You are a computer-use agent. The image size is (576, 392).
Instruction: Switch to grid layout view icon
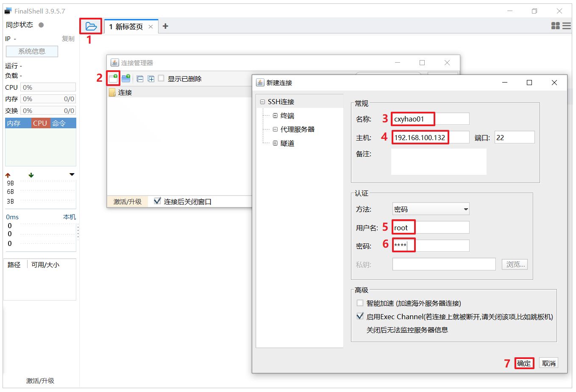click(x=555, y=26)
